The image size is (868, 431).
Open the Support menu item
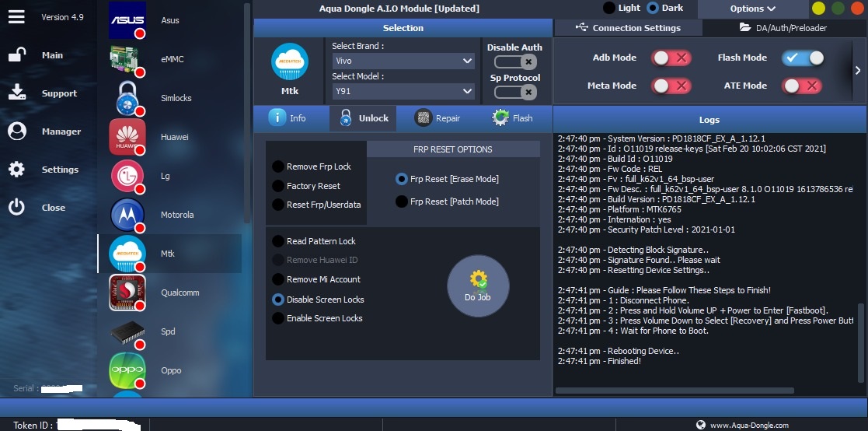(x=59, y=93)
